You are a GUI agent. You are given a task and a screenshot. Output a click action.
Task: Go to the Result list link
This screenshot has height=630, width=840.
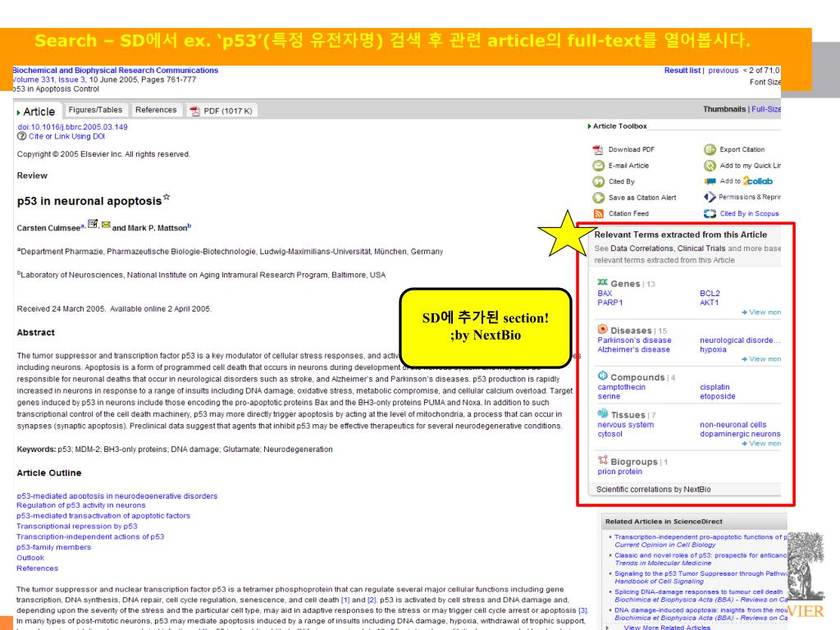(x=682, y=71)
